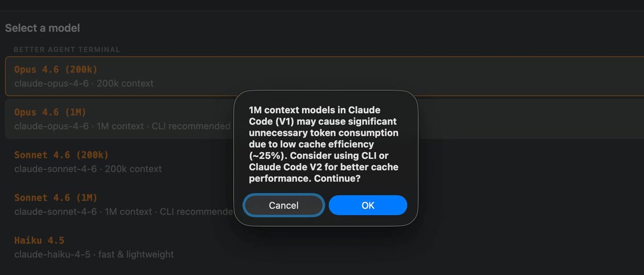Click the "(~25%)" cache efficiency text in dialog
This screenshot has height=275, width=644.
click(x=267, y=156)
